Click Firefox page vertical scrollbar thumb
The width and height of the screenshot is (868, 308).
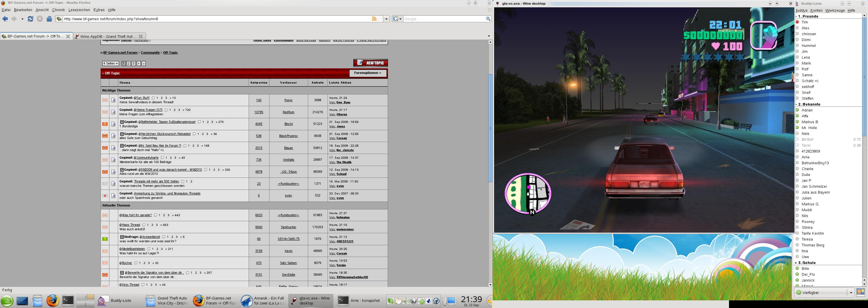(x=490, y=128)
